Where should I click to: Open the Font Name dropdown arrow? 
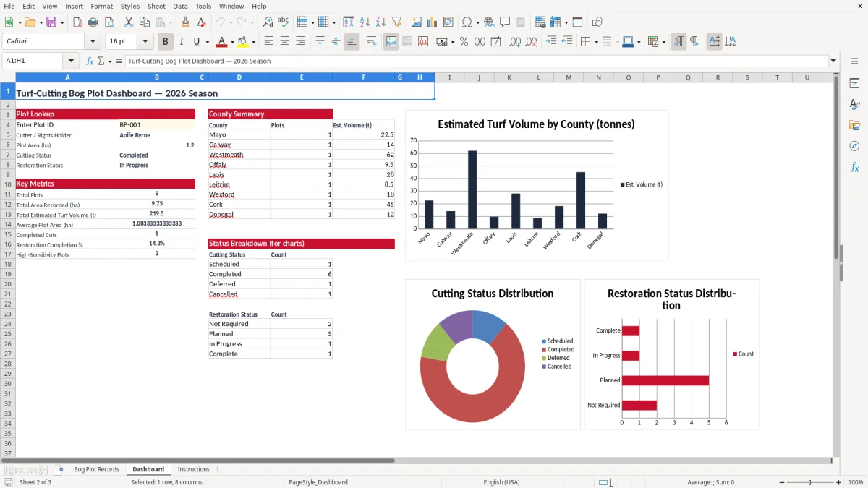(92, 42)
